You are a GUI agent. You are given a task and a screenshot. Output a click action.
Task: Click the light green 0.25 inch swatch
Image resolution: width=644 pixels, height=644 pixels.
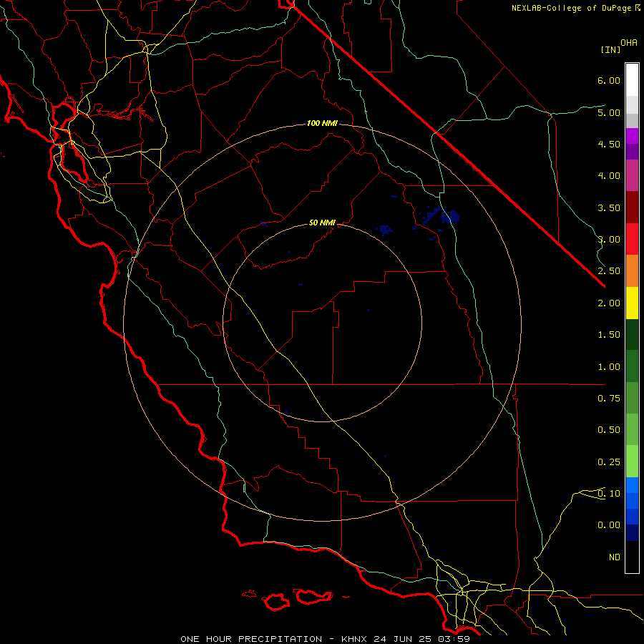coord(632,462)
